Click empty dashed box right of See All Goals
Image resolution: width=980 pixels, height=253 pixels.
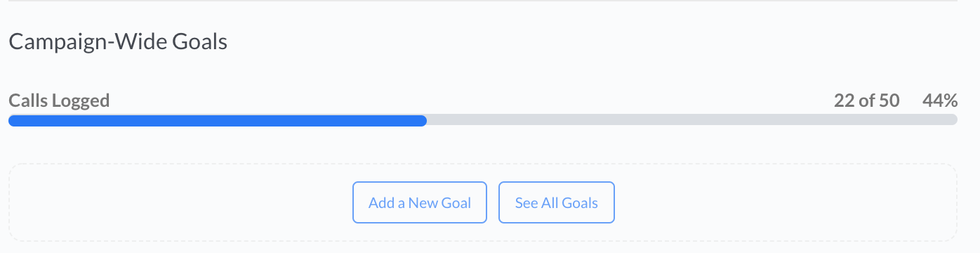pyautogui.click(x=786, y=202)
